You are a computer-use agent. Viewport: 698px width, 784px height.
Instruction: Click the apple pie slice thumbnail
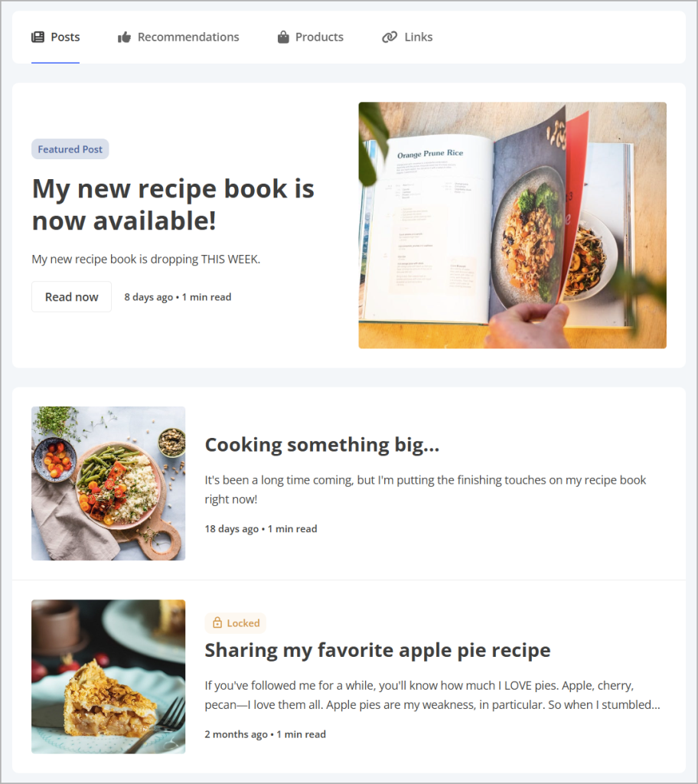109,677
